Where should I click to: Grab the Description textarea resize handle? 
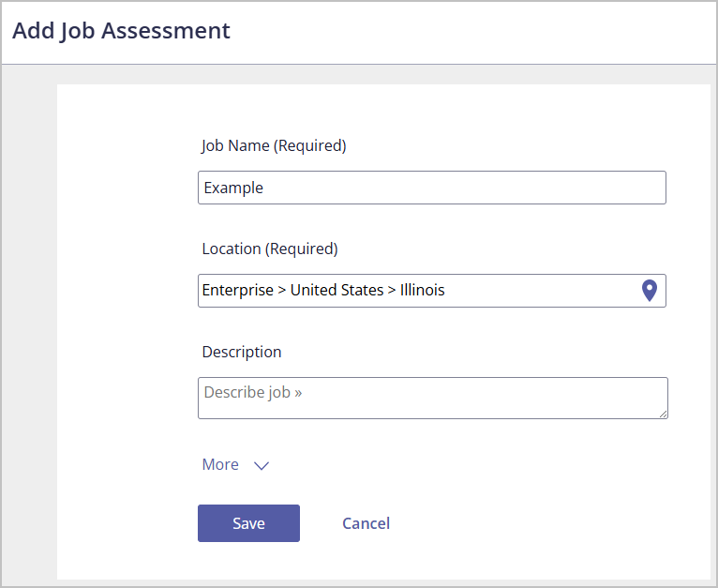click(663, 414)
